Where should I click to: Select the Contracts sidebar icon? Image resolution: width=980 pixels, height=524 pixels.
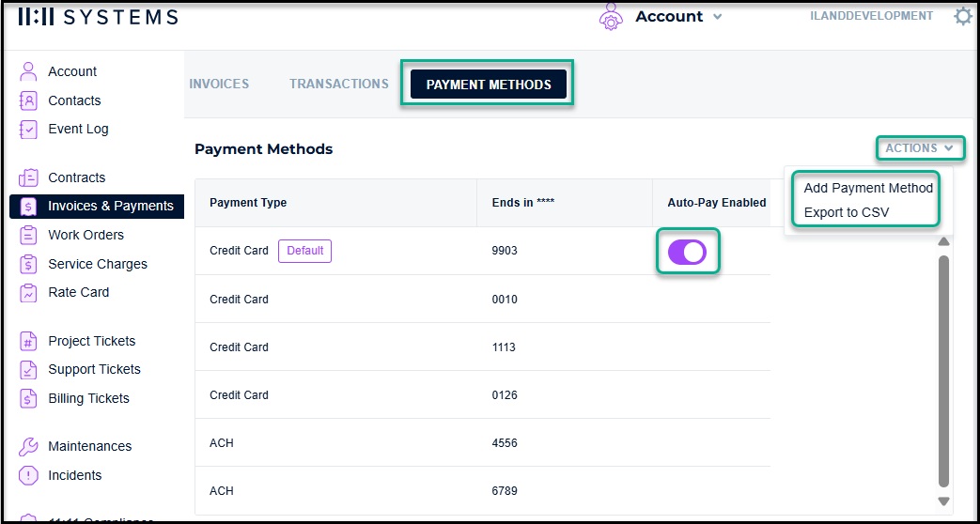coord(29,178)
